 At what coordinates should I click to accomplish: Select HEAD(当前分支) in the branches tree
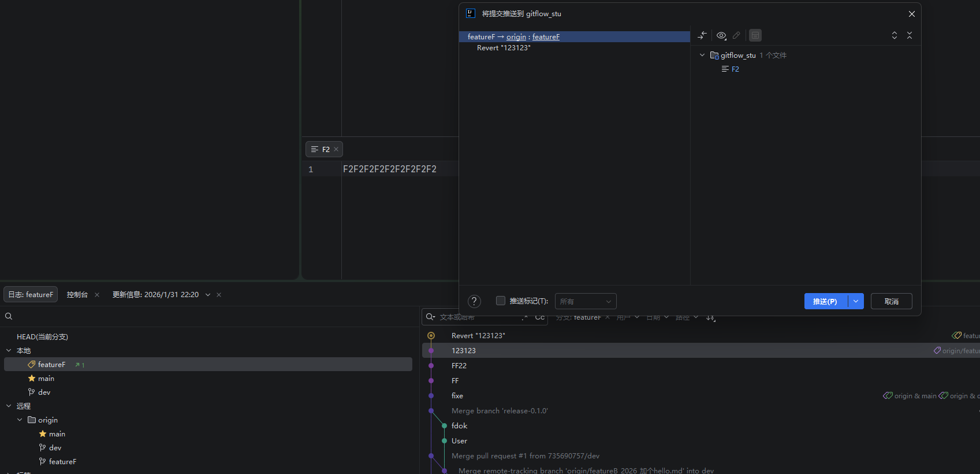tap(42, 337)
